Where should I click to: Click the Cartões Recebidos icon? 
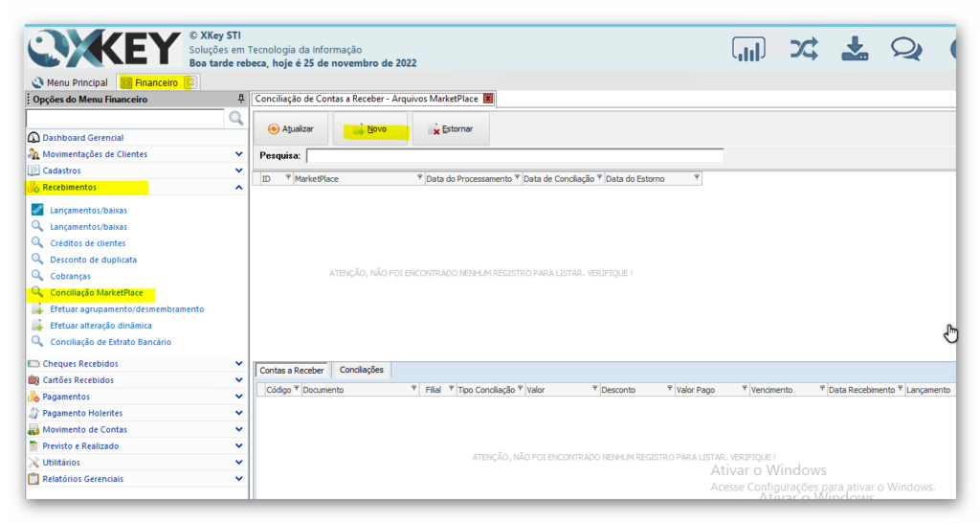(33, 379)
